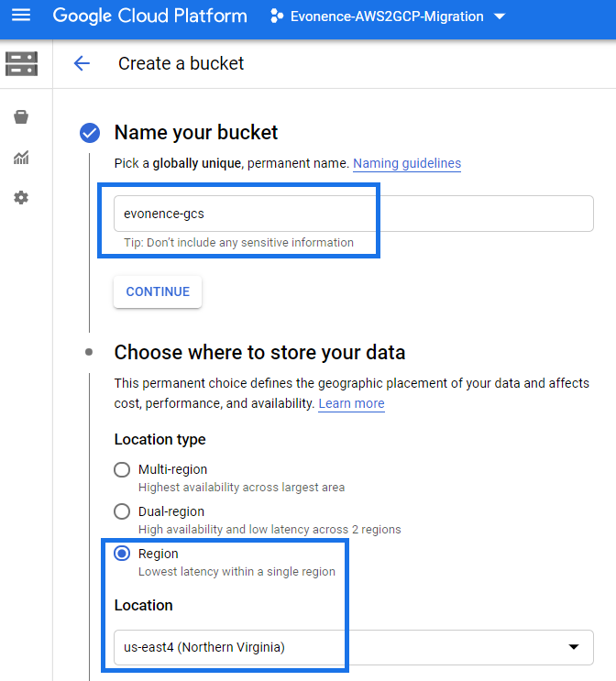Click the project hexagon dots icon

tap(277, 16)
